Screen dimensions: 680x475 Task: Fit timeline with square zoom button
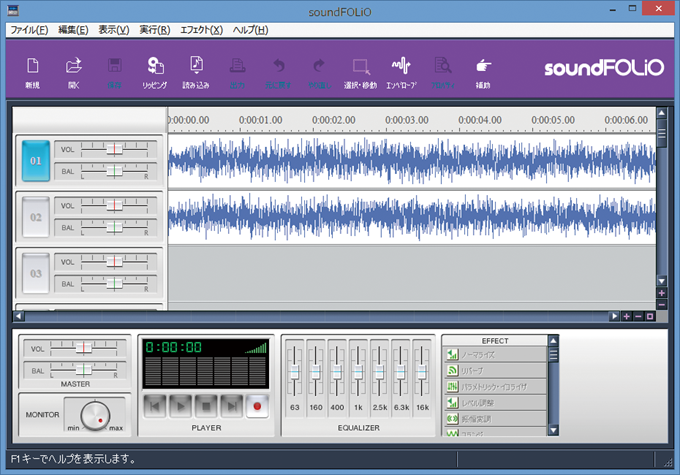tap(650, 317)
